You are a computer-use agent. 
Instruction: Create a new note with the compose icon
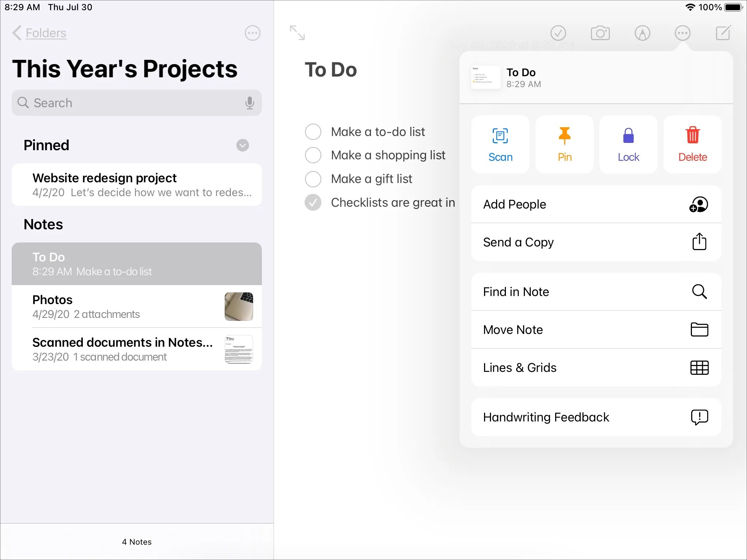click(723, 33)
